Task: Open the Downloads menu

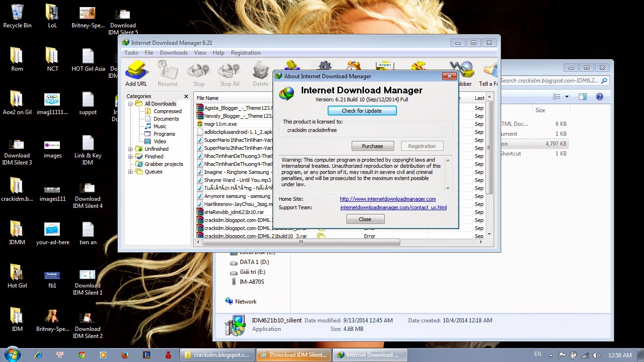Action: pyautogui.click(x=173, y=53)
